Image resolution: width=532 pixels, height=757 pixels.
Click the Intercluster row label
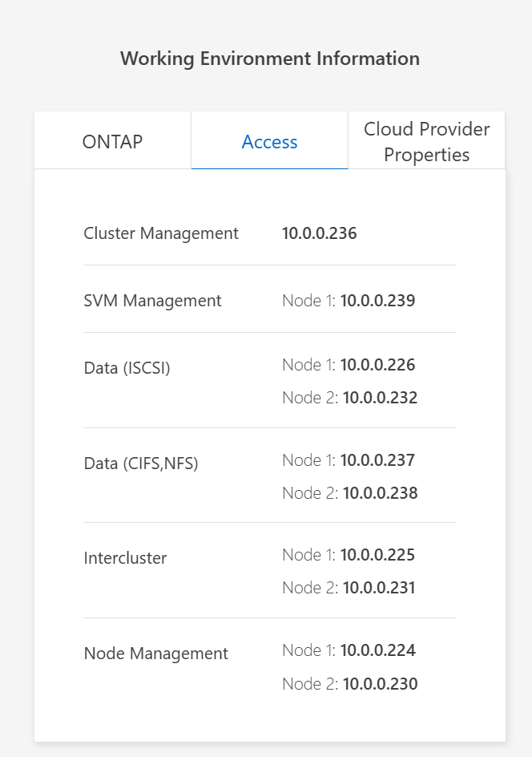pyautogui.click(x=125, y=558)
